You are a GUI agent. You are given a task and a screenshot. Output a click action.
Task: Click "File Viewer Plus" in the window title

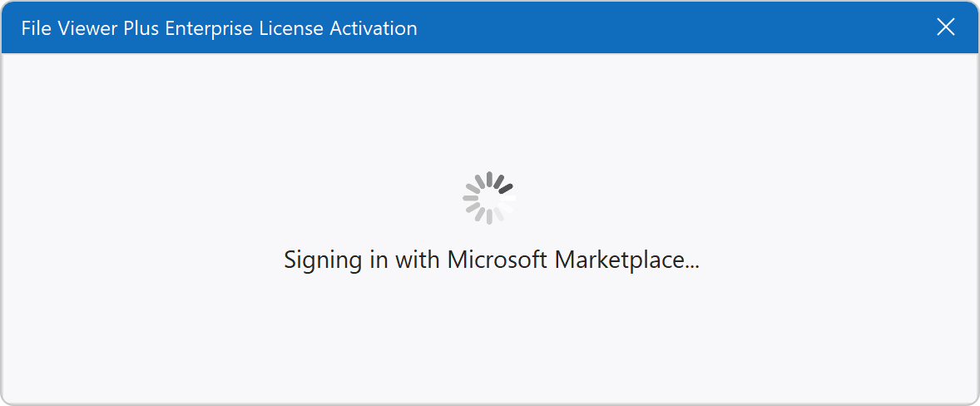pos(91,28)
